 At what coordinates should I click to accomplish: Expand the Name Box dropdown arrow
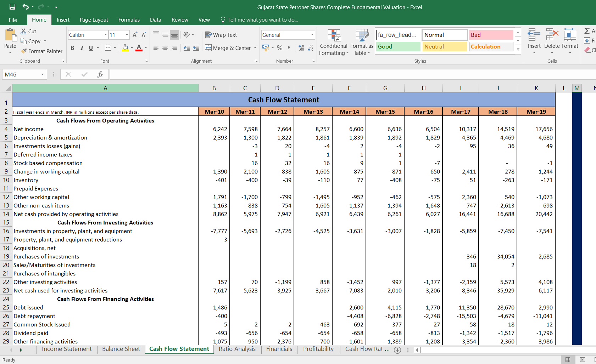pyautogui.click(x=43, y=74)
